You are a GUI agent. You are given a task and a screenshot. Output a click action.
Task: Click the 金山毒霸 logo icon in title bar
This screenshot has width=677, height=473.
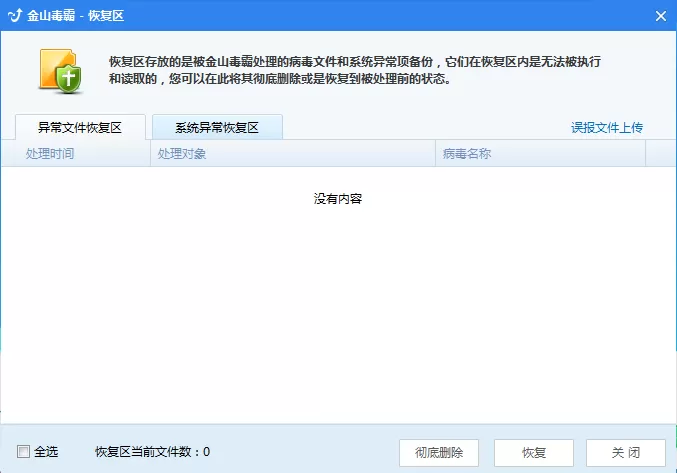tap(15, 16)
